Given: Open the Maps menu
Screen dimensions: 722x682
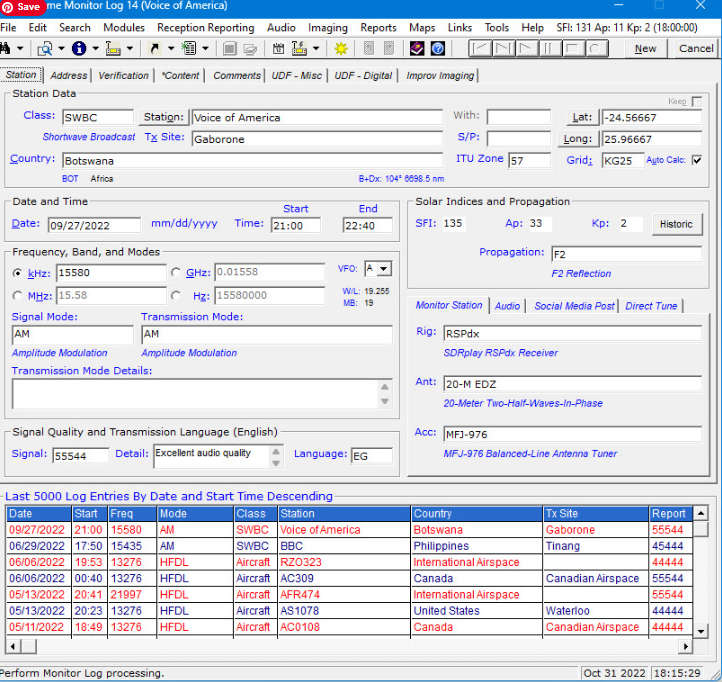Looking at the screenshot, I should (x=422, y=28).
